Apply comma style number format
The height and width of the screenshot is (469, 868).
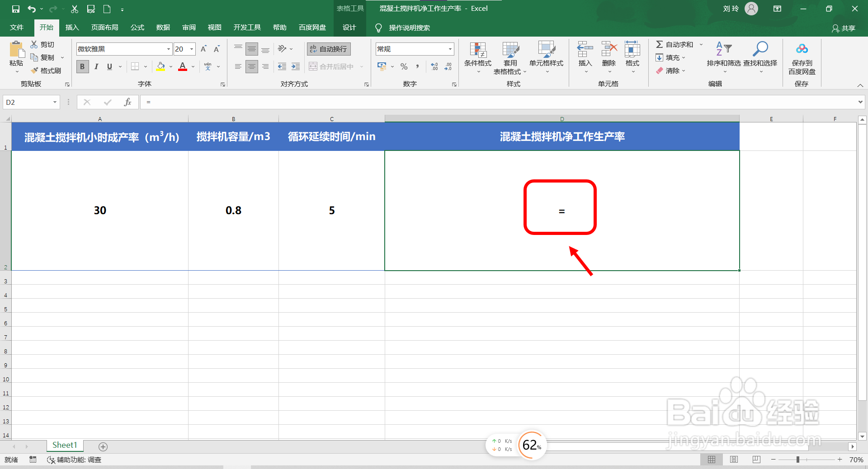click(x=417, y=66)
